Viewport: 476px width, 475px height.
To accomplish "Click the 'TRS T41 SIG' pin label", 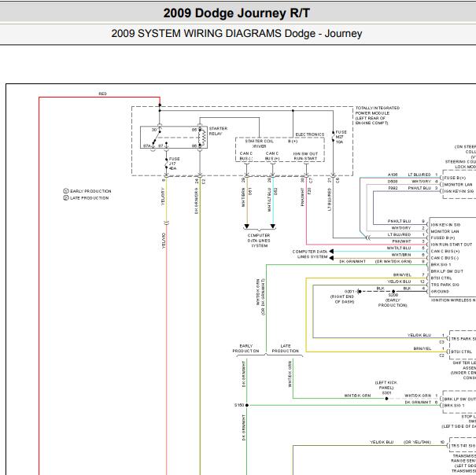I will (x=463, y=446).
